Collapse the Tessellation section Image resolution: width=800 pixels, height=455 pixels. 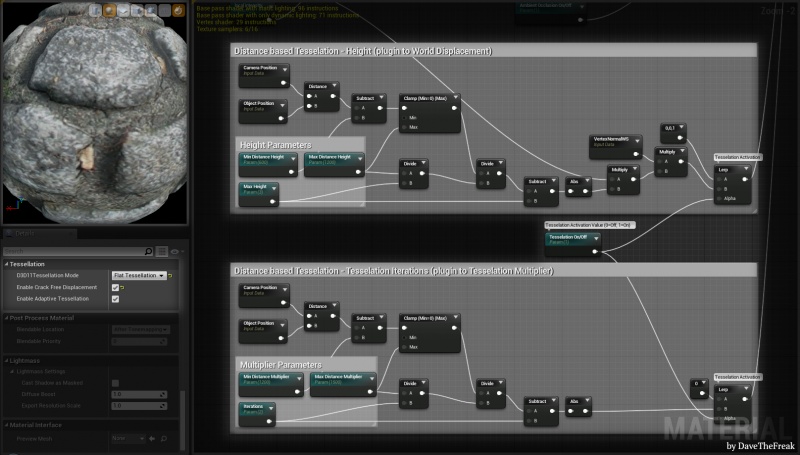(x=7, y=264)
